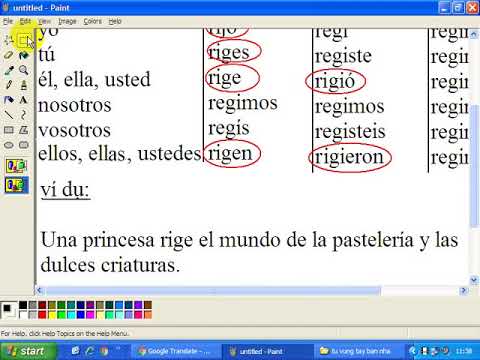The width and height of the screenshot is (480, 360).
Task: Choose the Line tool
Action: click(9, 115)
